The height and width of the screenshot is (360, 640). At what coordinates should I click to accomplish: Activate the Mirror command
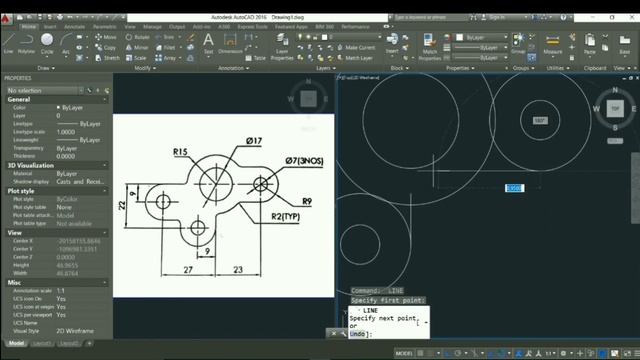137,47
